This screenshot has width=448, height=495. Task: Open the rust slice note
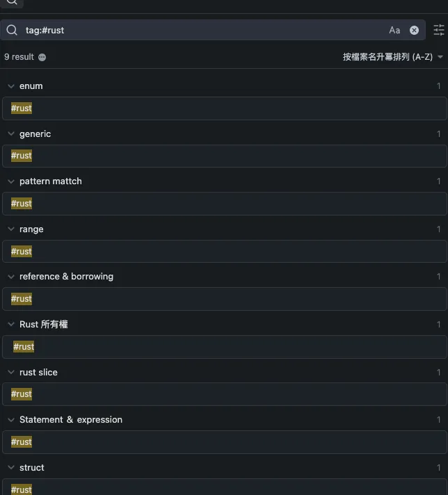tap(38, 373)
